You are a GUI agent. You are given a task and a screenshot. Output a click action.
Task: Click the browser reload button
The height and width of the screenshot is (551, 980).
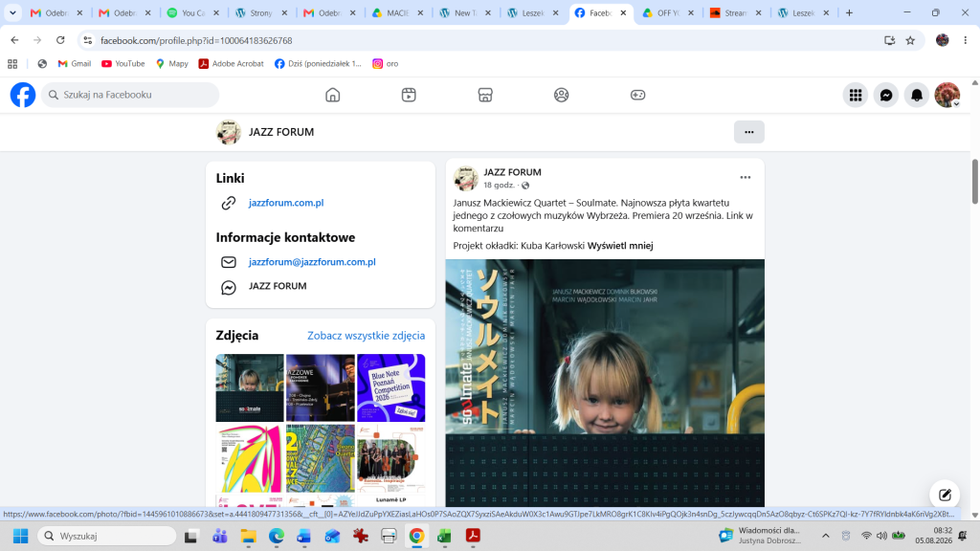pyautogui.click(x=60, y=40)
